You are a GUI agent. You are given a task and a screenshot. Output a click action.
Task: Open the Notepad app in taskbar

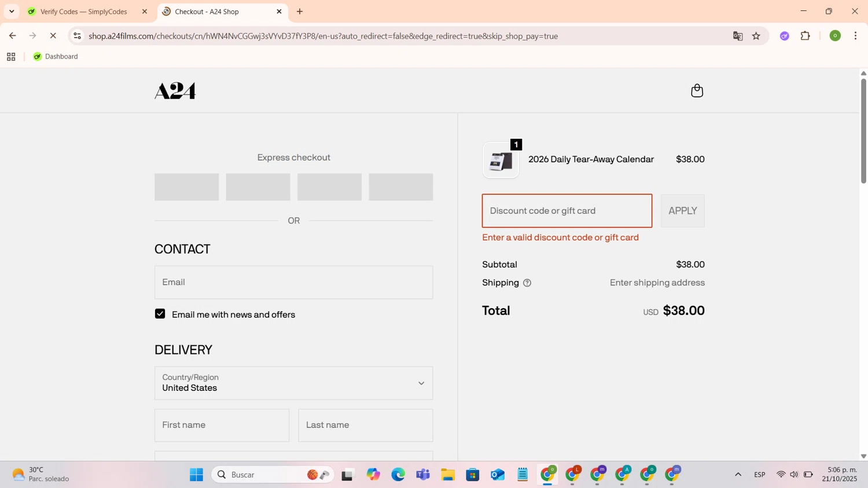tap(523, 475)
